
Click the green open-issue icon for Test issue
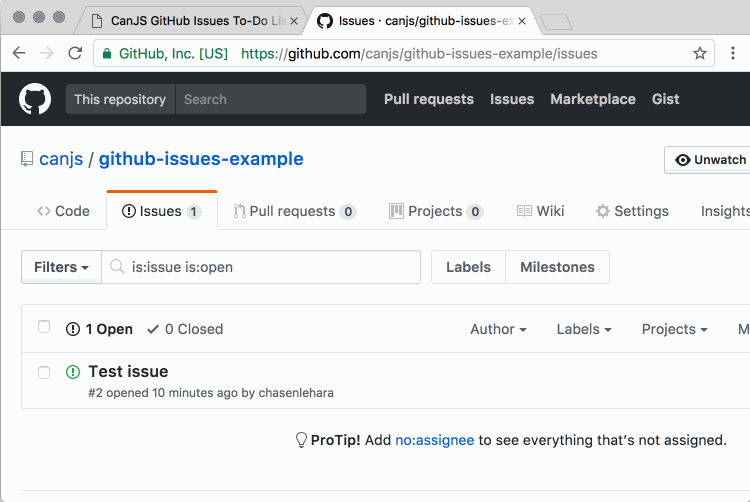[73, 372]
